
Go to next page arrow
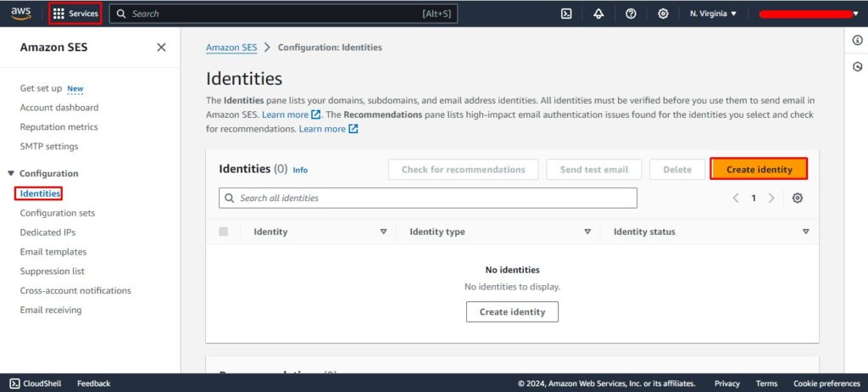click(x=771, y=198)
